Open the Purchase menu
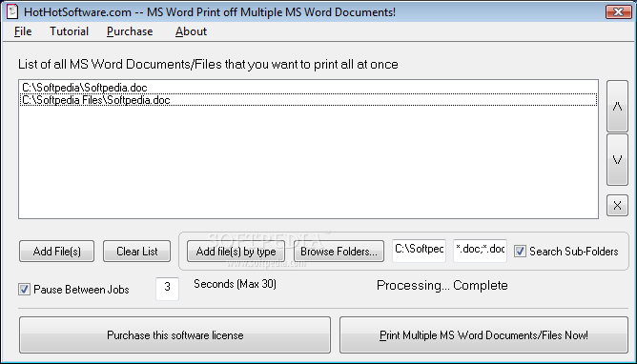The image size is (637, 364). coord(130,31)
